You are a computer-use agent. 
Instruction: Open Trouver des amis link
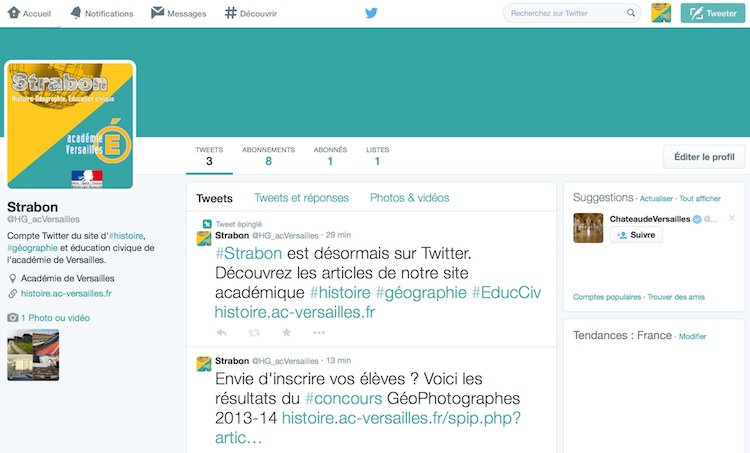click(676, 297)
